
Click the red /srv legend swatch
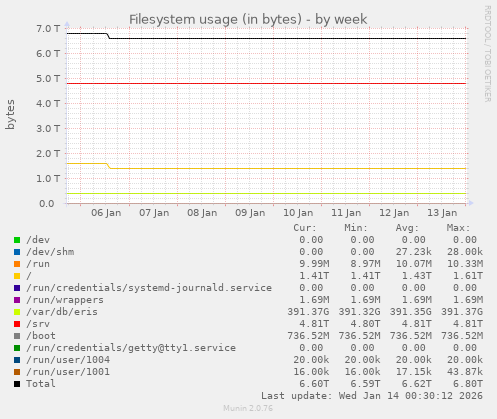coord(17,324)
